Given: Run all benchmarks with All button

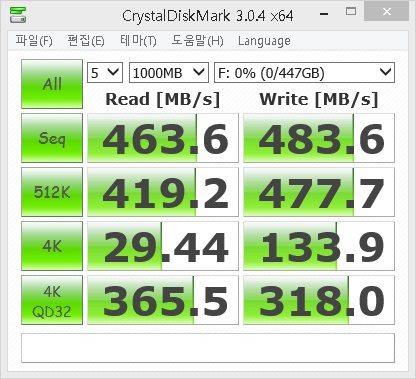Looking at the screenshot, I should point(52,84).
